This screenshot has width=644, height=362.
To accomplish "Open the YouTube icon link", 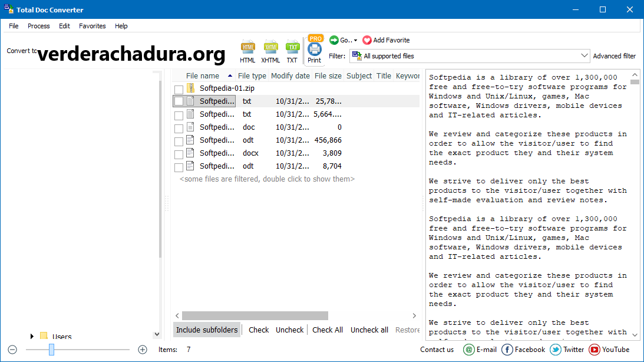I will tap(594, 349).
